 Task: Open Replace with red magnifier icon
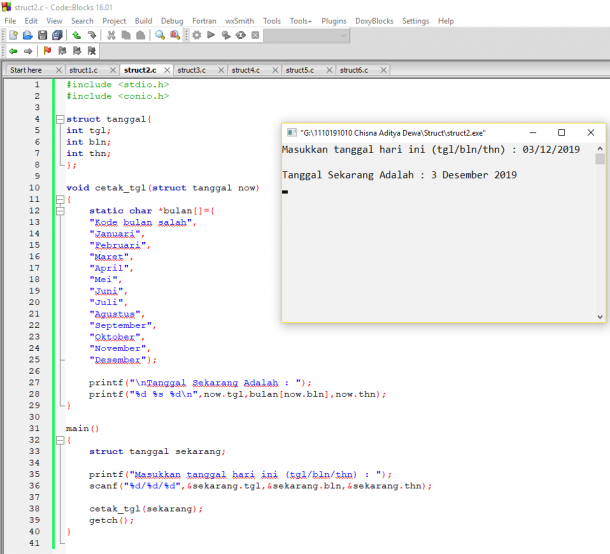pos(175,35)
